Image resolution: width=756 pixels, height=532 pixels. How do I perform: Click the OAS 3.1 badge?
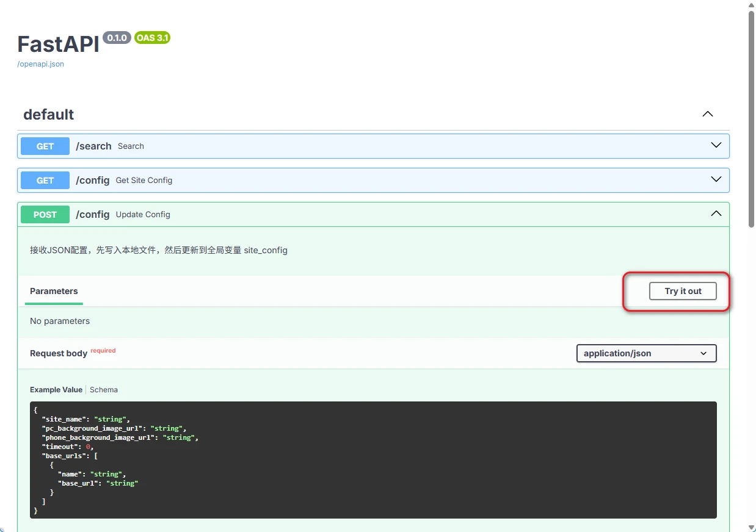(152, 38)
